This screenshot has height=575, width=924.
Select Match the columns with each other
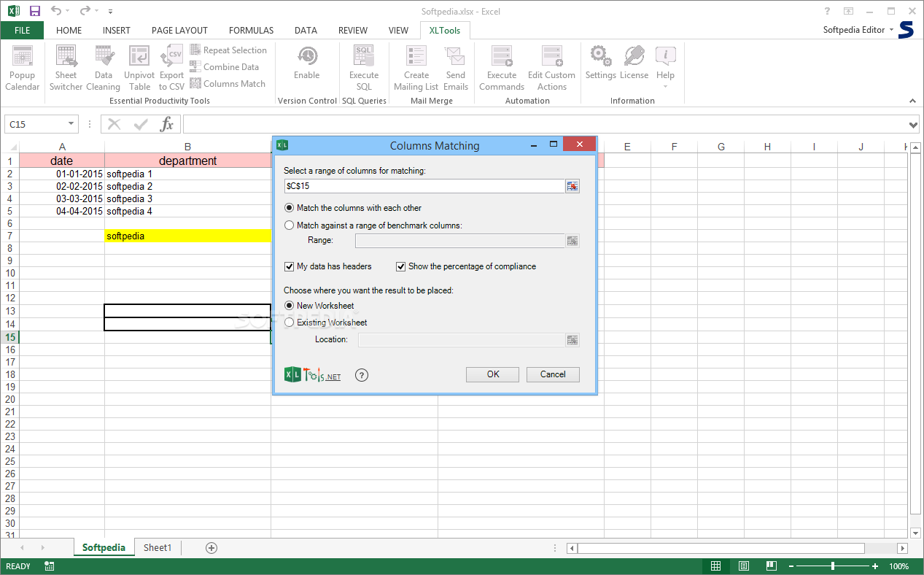[353, 208]
